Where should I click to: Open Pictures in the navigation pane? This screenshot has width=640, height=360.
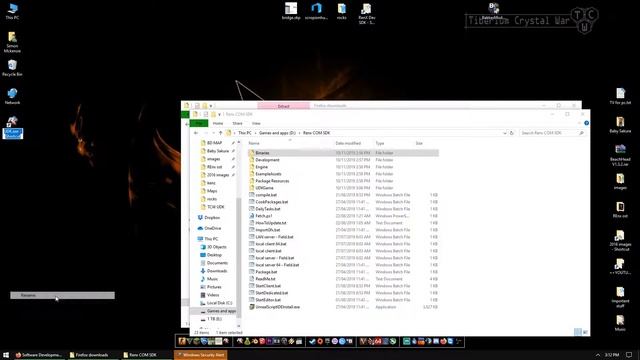point(211,287)
